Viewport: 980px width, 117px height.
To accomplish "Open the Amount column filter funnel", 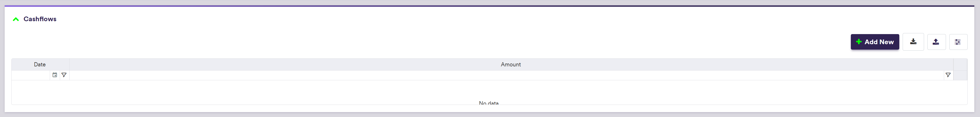I will point(948,75).
